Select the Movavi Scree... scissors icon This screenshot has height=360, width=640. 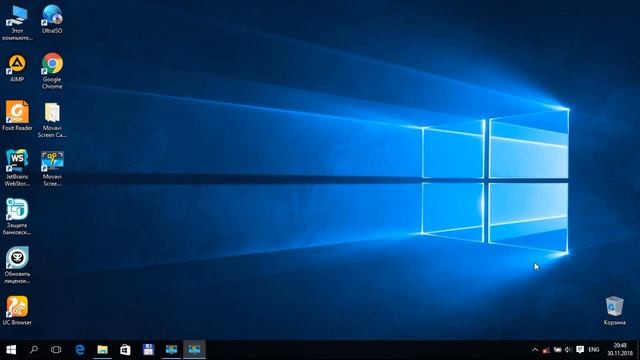[x=52, y=169]
